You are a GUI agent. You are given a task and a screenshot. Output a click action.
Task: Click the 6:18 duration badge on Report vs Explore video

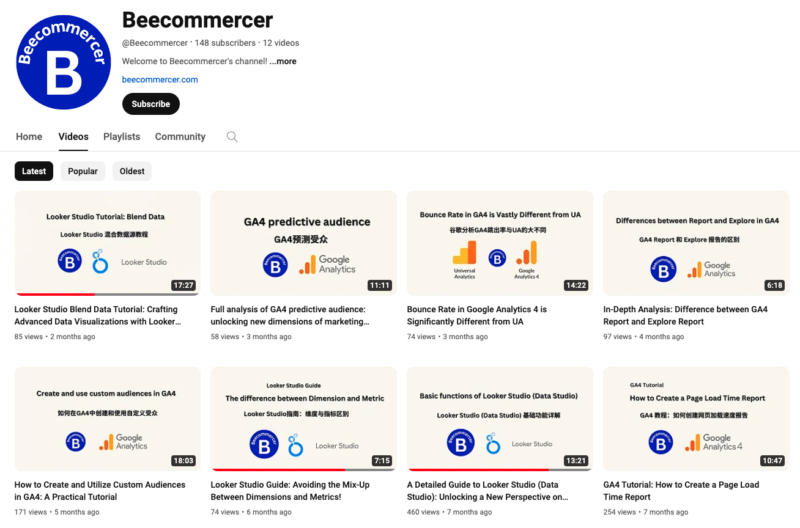click(x=774, y=285)
